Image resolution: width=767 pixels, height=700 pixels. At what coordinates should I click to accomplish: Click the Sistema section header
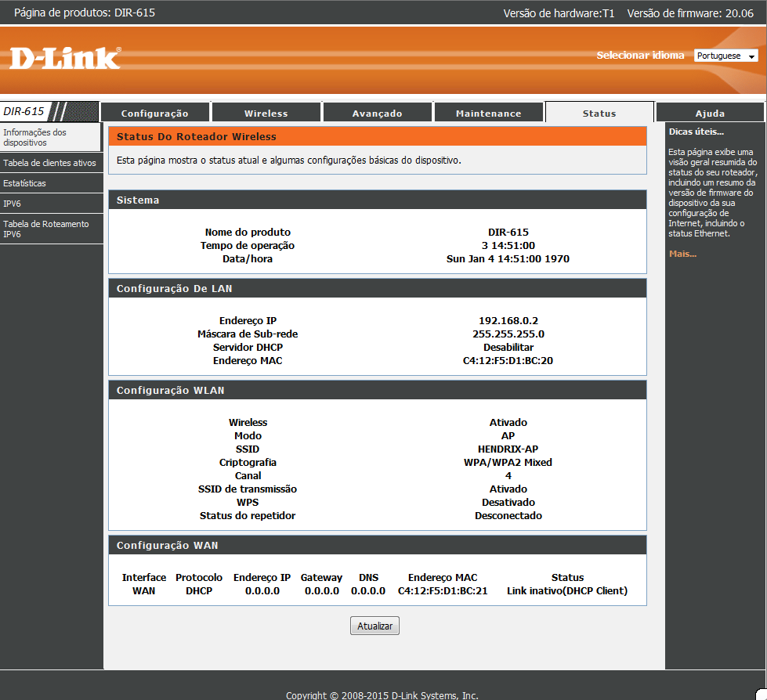point(377,200)
